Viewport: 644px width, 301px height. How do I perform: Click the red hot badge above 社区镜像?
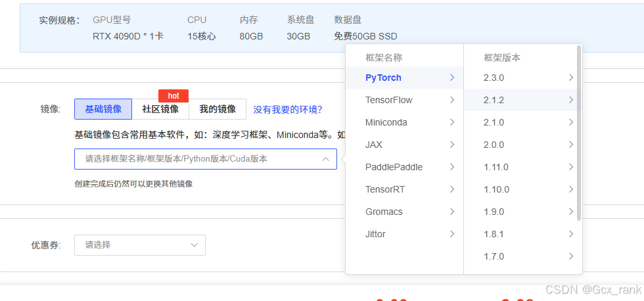pyautogui.click(x=173, y=96)
